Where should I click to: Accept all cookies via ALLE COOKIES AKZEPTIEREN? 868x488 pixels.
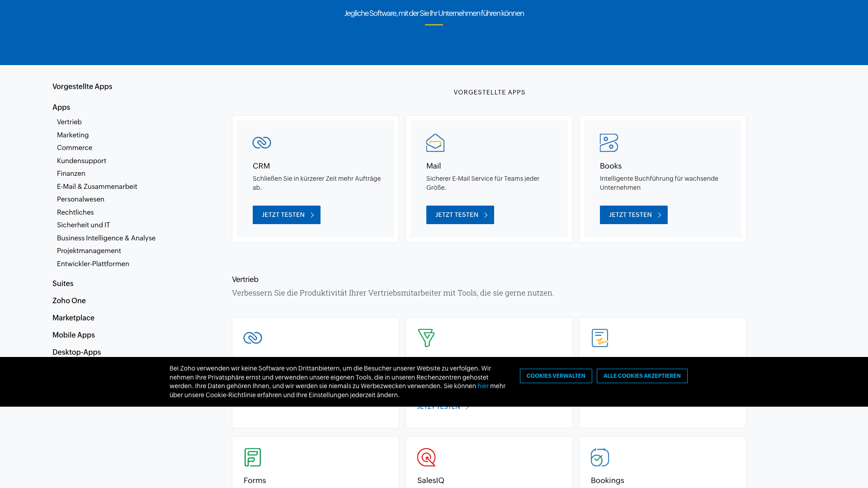coord(642,375)
